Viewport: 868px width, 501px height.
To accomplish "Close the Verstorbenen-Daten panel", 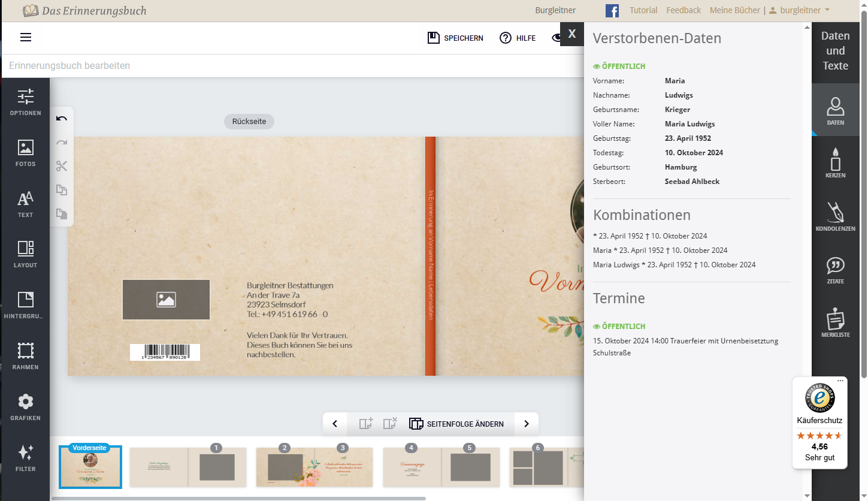I will pos(572,34).
